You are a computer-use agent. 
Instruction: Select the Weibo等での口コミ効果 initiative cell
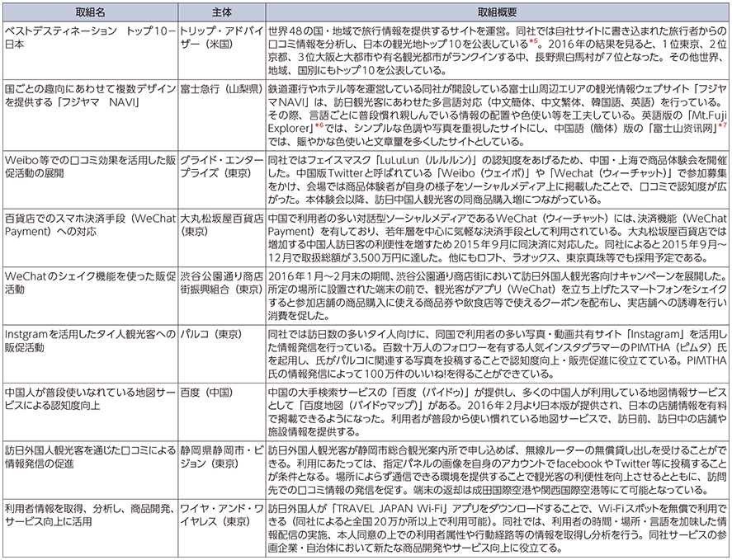tap(90, 180)
